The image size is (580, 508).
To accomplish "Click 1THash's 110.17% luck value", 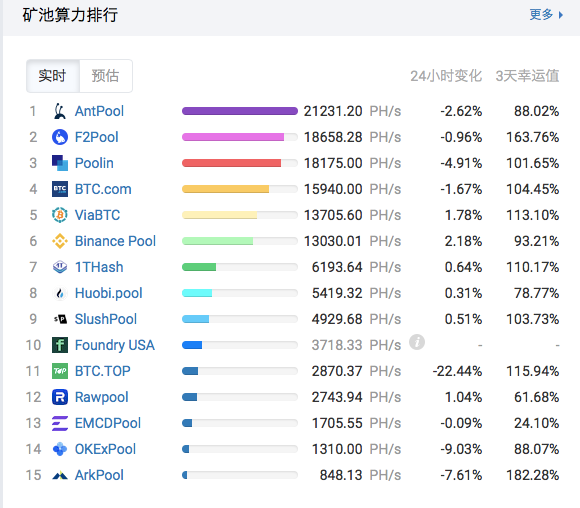I will pyautogui.click(x=533, y=267).
